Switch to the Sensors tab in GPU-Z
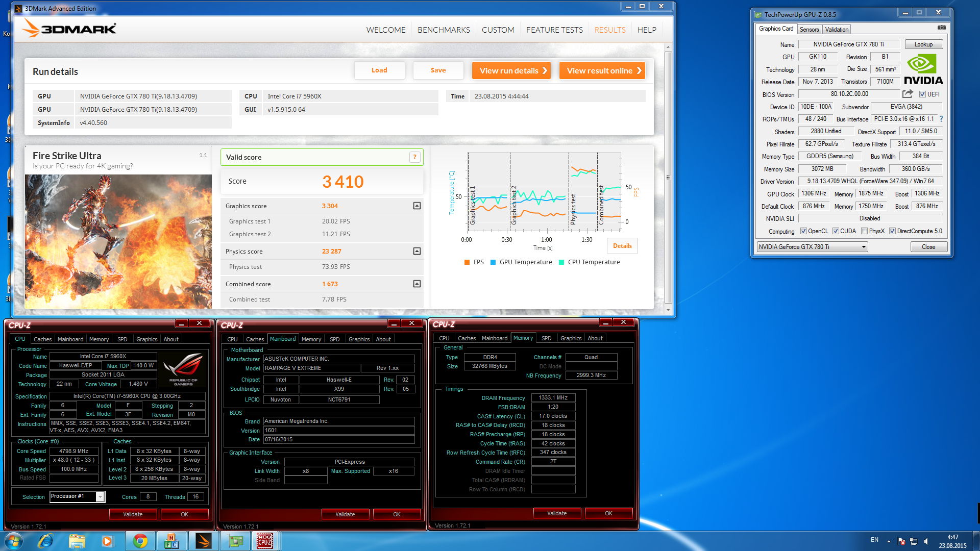The image size is (980, 551). pos(809,30)
